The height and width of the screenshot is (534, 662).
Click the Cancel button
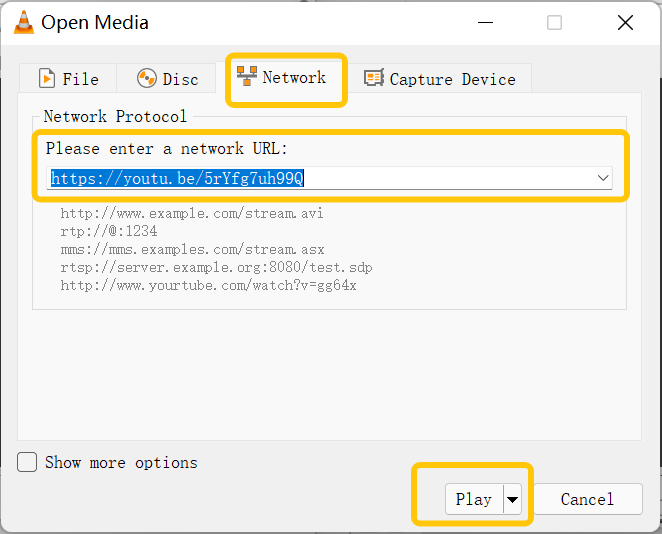(x=588, y=499)
